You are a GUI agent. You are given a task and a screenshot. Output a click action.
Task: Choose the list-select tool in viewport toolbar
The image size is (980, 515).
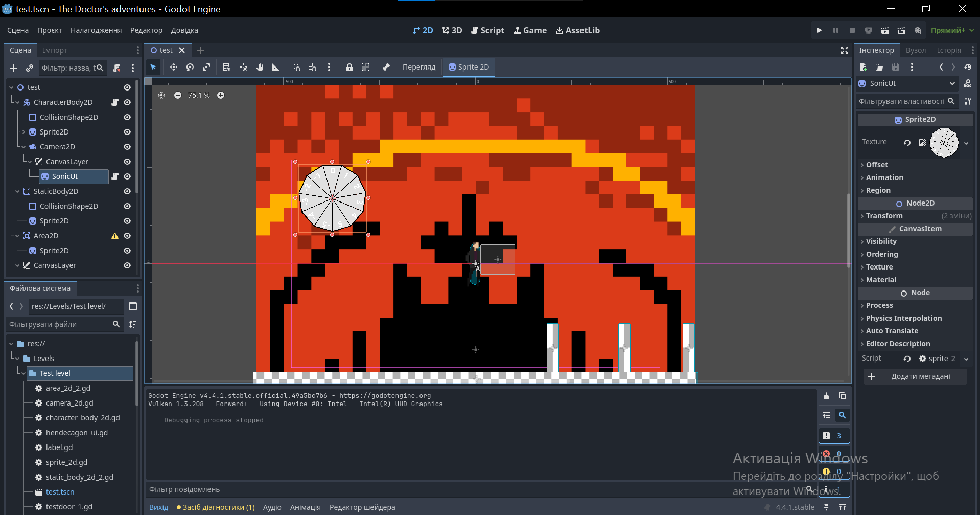(x=227, y=67)
